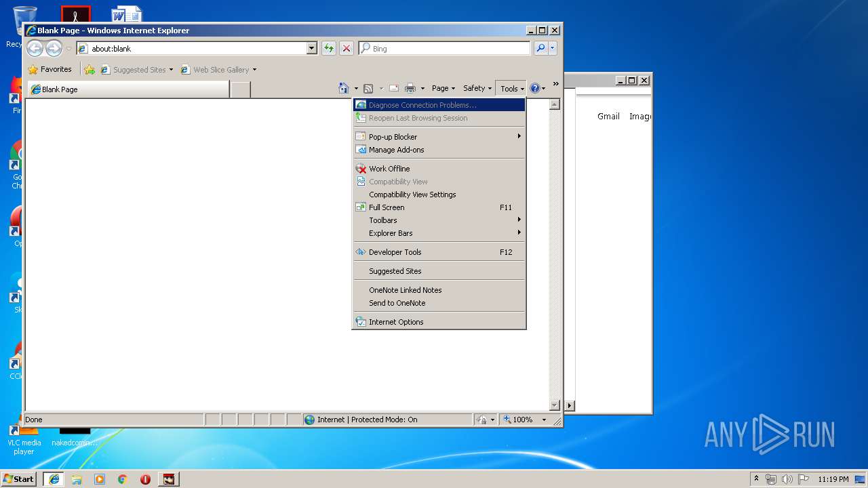The image size is (868, 488).
Task: Click the scroll down arrow on the Blank Page scrollbar
Action: [x=554, y=405]
